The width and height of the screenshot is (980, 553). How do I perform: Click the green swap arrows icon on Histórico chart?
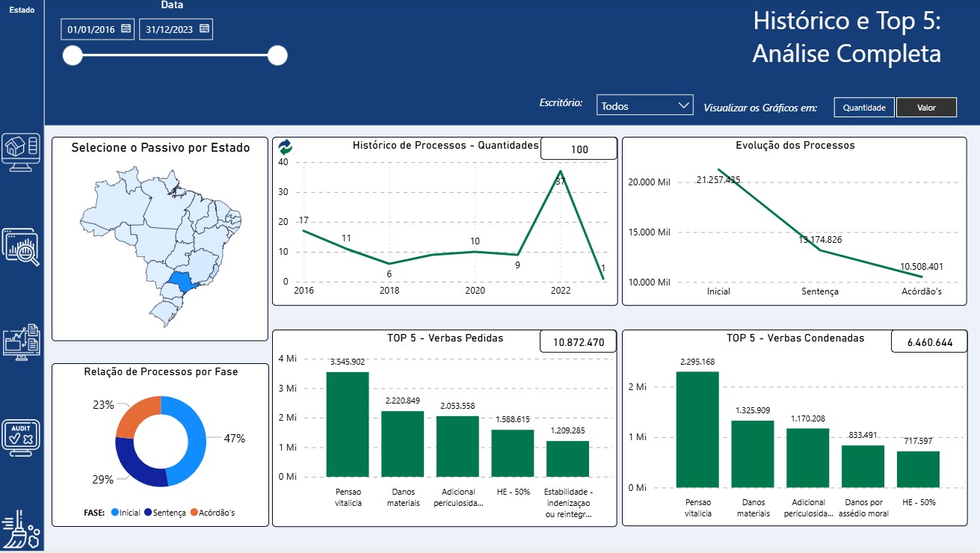[286, 147]
